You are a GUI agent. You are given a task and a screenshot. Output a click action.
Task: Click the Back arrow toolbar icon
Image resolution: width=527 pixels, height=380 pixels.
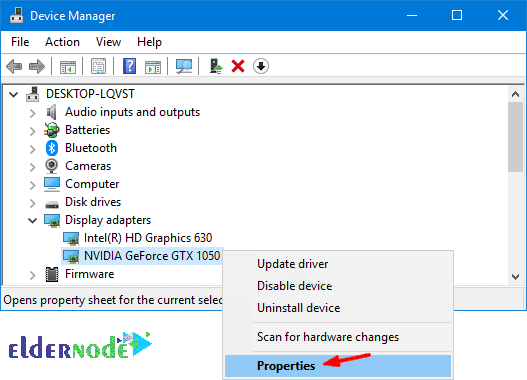tap(14, 66)
